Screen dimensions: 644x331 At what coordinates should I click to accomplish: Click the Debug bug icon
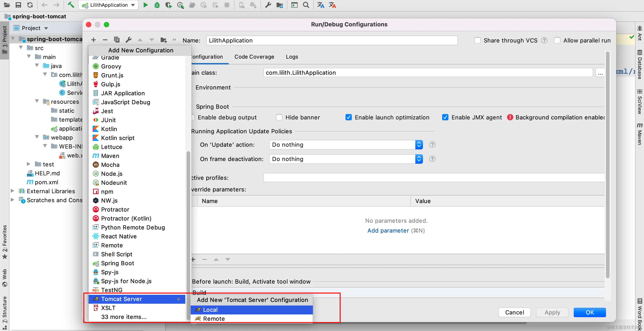[x=157, y=5]
